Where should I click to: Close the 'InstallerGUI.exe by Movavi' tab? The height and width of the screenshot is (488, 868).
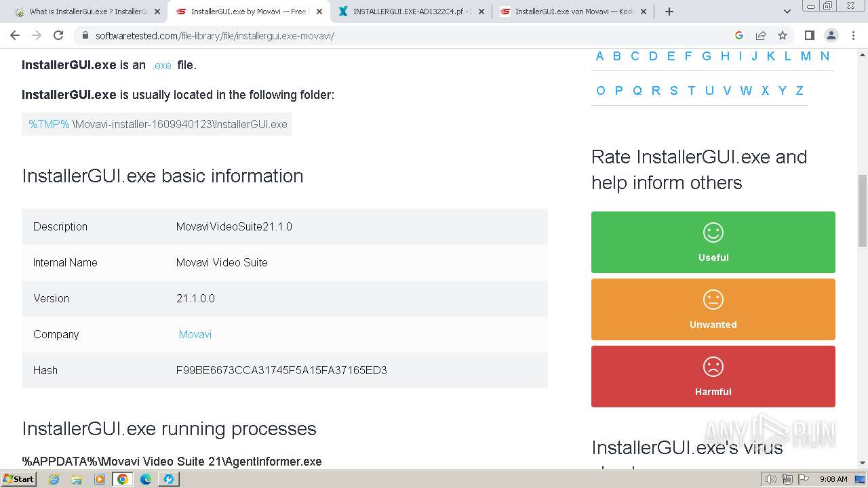pyautogui.click(x=319, y=12)
